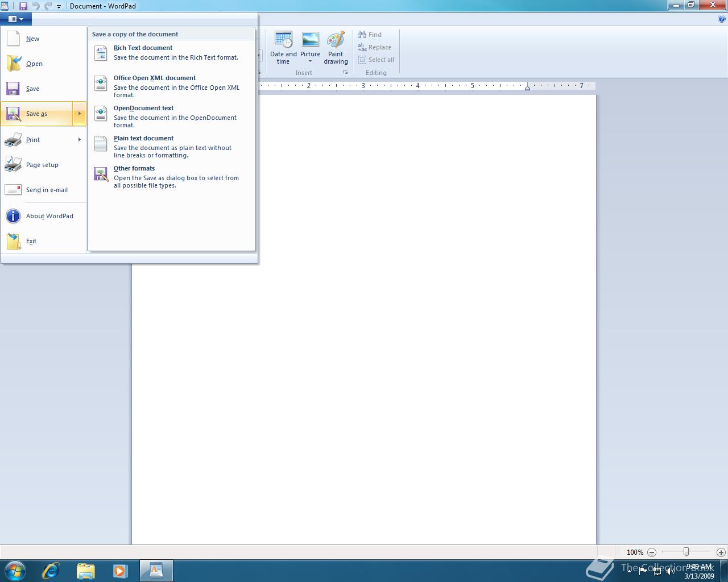Click Redo in the Quick Access Toolbar

coord(48,6)
